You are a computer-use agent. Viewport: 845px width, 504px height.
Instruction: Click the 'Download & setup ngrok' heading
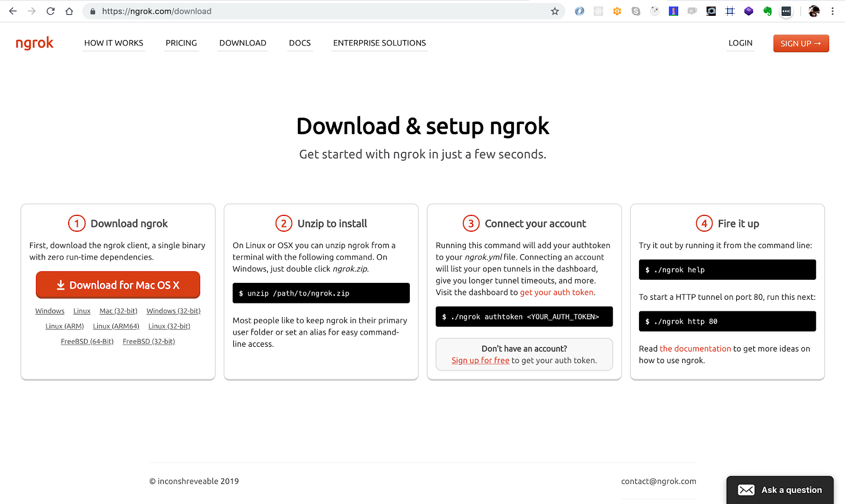pyautogui.click(x=422, y=126)
